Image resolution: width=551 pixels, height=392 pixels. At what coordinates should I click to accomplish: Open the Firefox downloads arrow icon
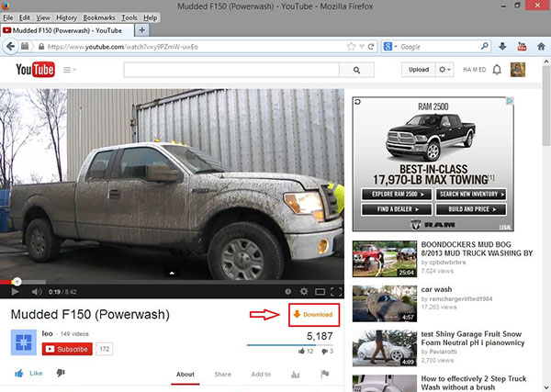tap(502, 46)
